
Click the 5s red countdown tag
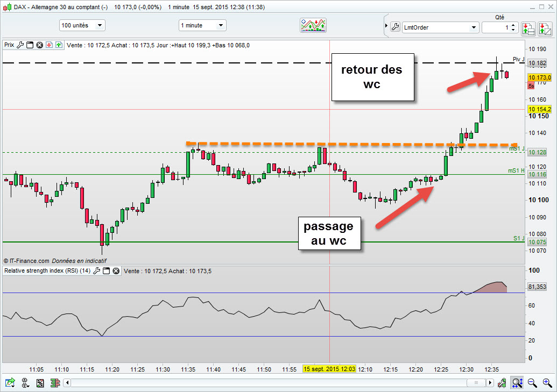(531, 86)
